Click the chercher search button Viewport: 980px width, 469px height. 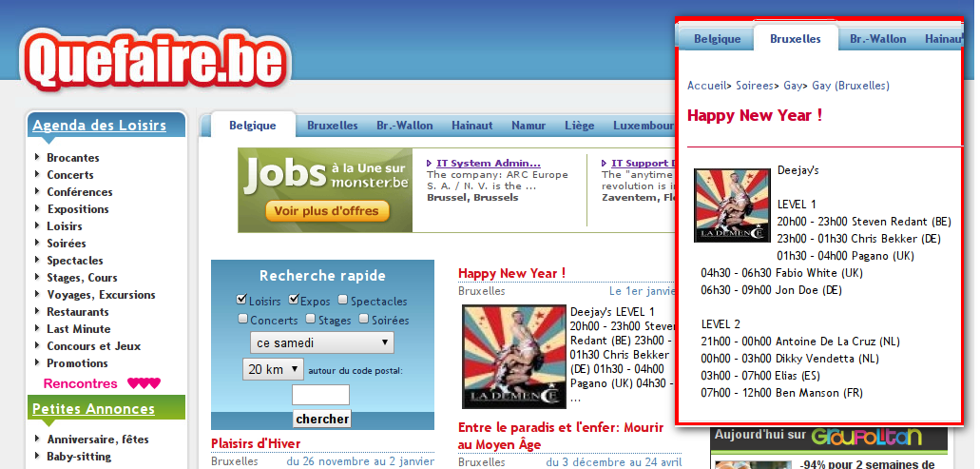(322, 419)
